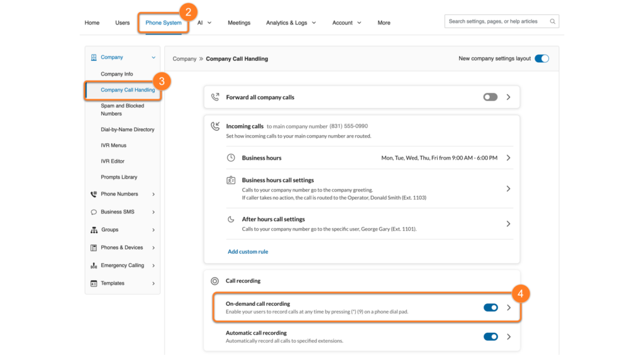Go to the Home tab
Viewport: 644px width, 358px height.
(92, 23)
